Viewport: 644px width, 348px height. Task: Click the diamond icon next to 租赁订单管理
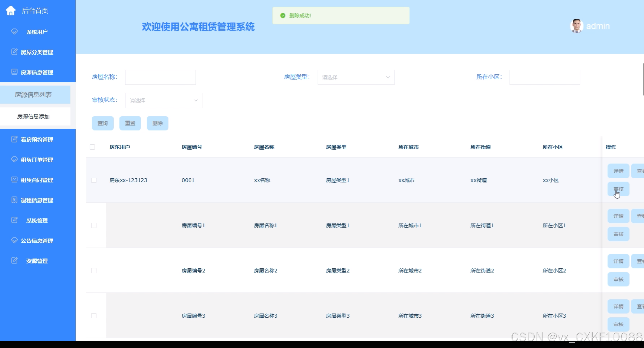14,159
